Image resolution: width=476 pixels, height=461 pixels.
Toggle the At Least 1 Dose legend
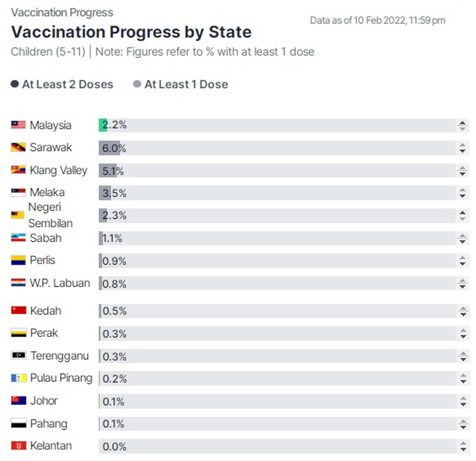point(180,84)
